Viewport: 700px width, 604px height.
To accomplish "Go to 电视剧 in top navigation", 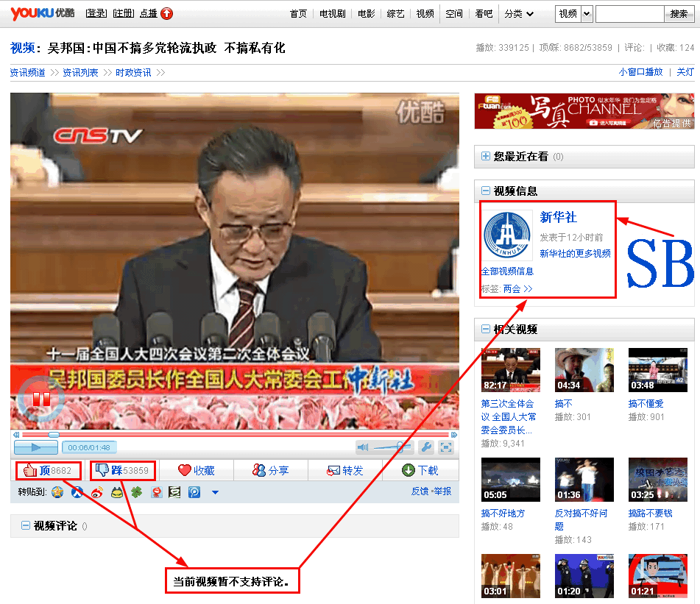I will (x=332, y=13).
